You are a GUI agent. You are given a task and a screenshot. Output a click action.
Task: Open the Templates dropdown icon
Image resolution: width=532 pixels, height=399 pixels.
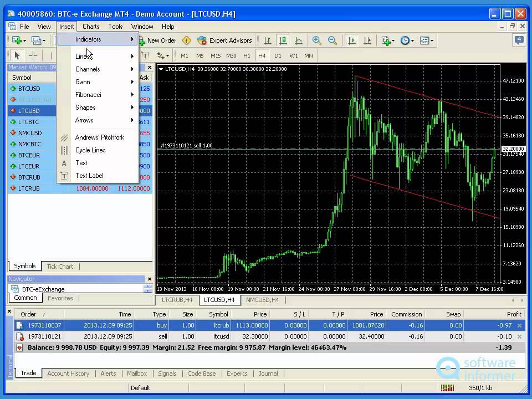426,40
